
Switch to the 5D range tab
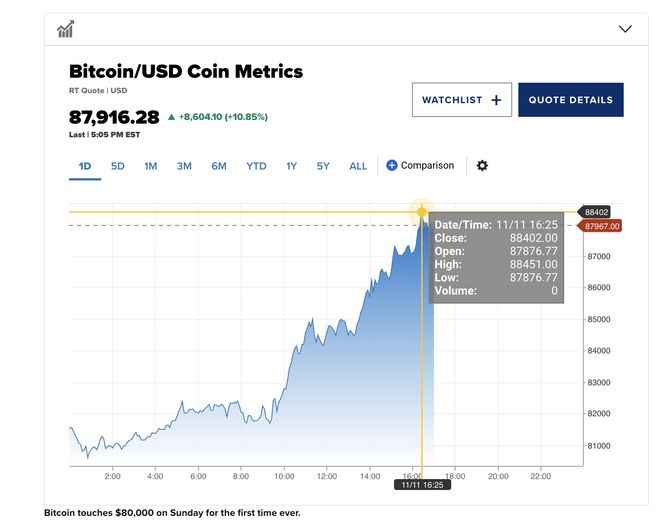point(117,166)
